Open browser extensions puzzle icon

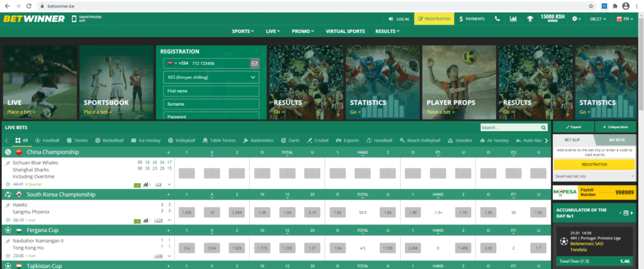[x=615, y=6]
